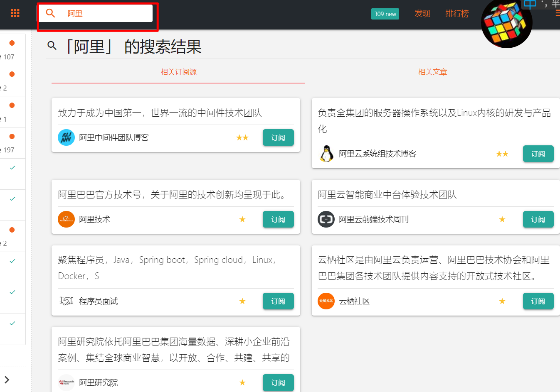Open the 排行榜 ranking page
Screen dimensions: 560x392
pos(457,13)
